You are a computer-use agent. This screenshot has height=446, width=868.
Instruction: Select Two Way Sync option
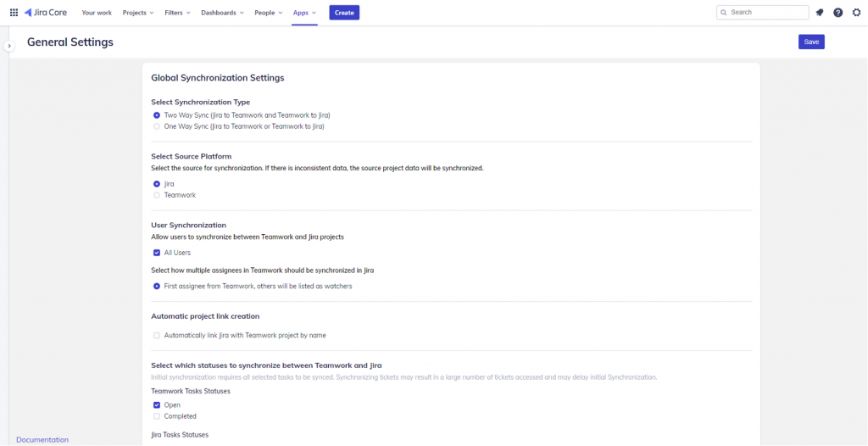pyautogui.click(x=157, y=114)
